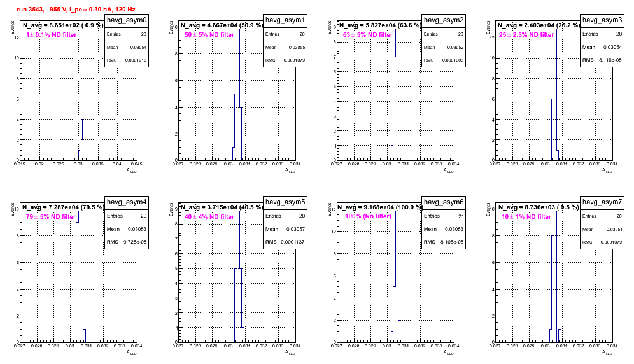Click the 'N_avg = 2.403e+04 (26.2 %)' label
Screen dimensions: 634x364
pos(539,25)
